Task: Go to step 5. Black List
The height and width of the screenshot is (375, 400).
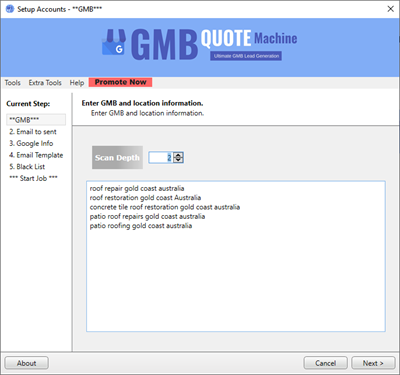Action: click(27, 167)
